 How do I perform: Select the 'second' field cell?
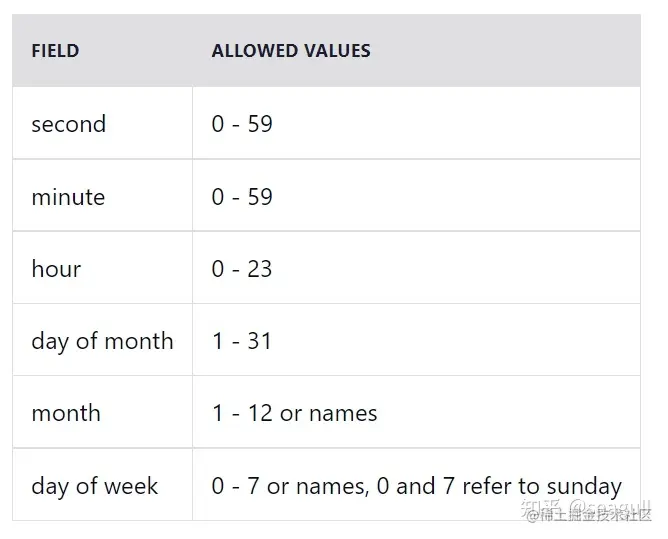point(68,124)
